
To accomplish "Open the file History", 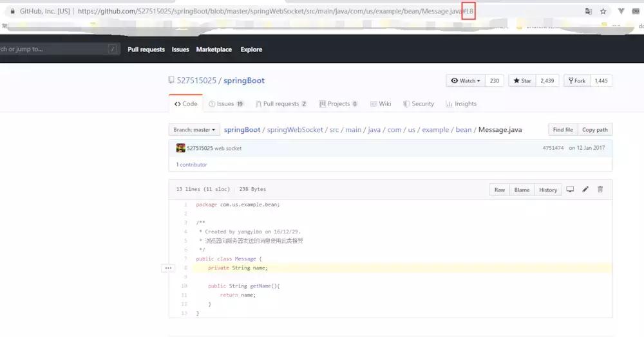I will point(548,190).
